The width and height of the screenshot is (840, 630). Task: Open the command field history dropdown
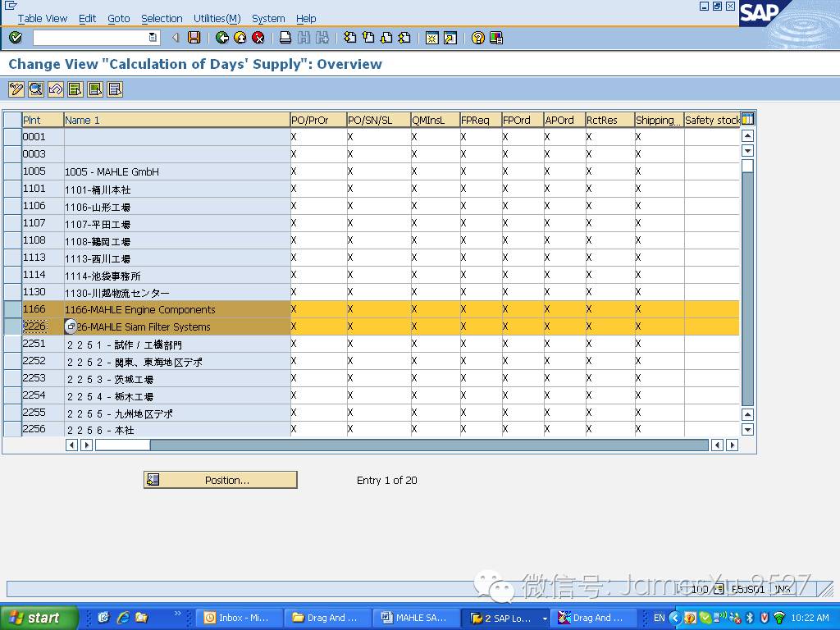153,38
